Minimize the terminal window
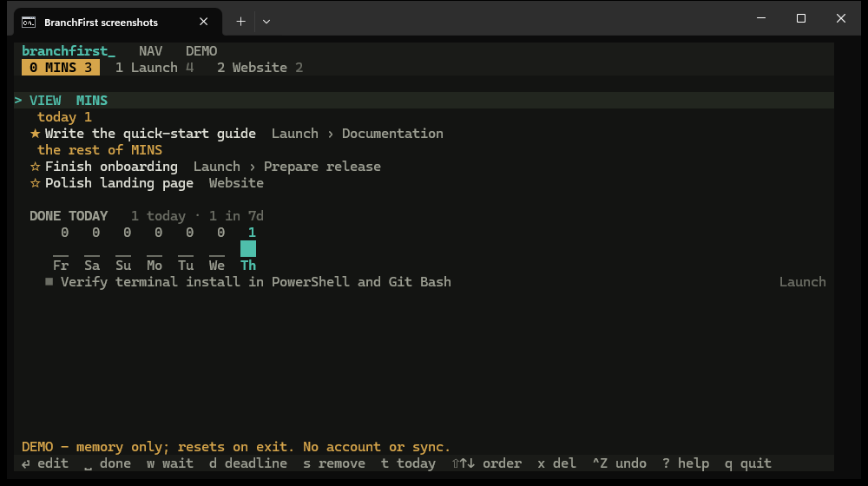Screen dimensions: 868x486 coord(761,18)
